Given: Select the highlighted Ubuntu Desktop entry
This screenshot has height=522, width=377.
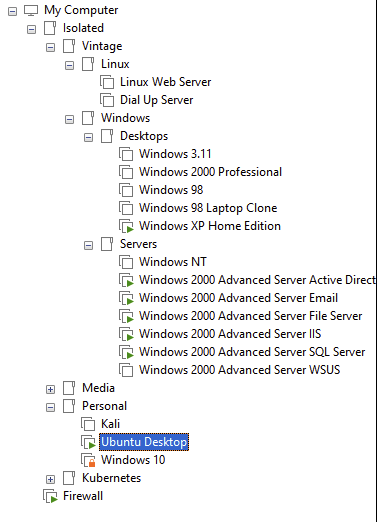Looking at the screenshot, I should point(144,442).
